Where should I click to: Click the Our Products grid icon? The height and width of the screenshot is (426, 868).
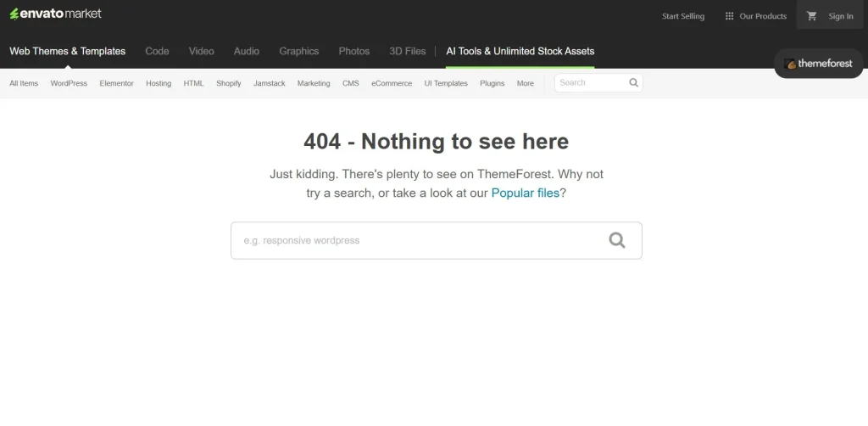pyautogui.click(x=729, y=16)
